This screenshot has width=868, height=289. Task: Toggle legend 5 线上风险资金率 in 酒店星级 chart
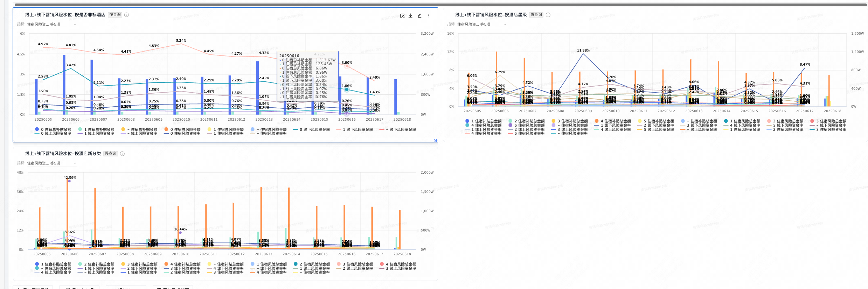coord(656,129)
